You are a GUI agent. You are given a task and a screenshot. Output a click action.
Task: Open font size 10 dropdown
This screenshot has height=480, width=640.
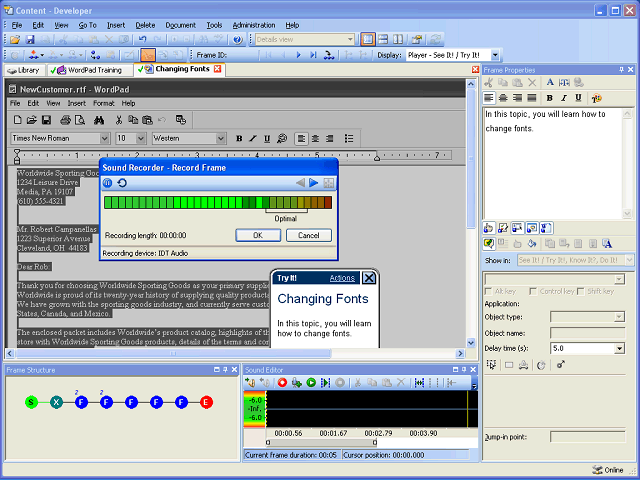[141, 138]
